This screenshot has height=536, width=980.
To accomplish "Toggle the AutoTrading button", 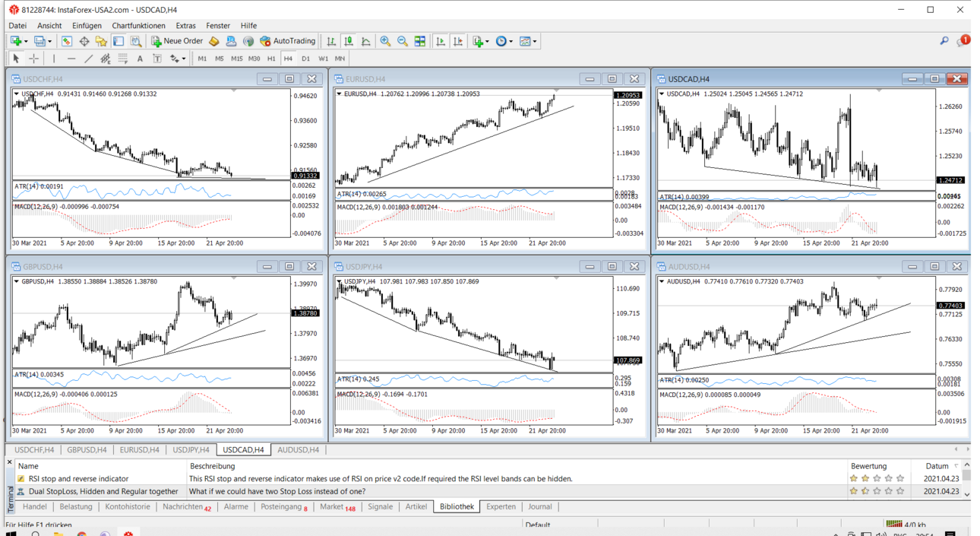I will pyautogui.click(x=287, y=41).
